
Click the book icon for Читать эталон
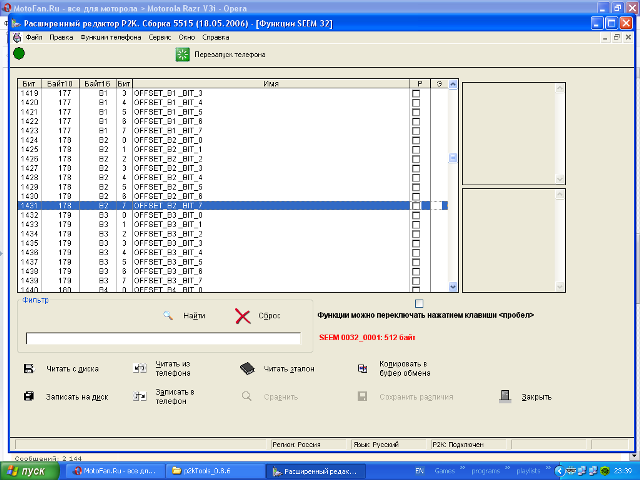tap(247, 369)
